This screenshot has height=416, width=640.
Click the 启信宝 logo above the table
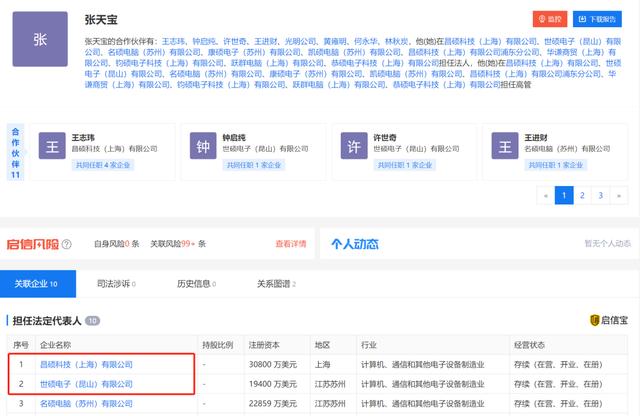point(611,321)
